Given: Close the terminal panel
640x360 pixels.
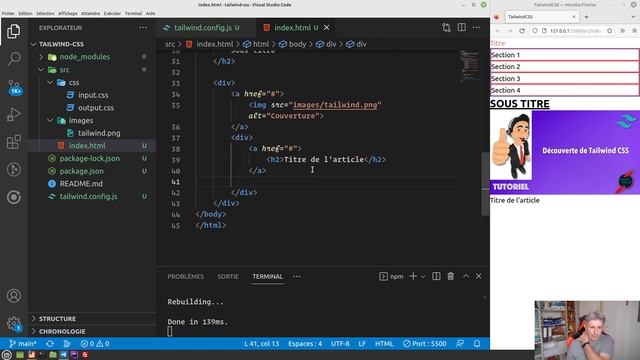Looking at the screenshot, I should (x=479, y=276).
